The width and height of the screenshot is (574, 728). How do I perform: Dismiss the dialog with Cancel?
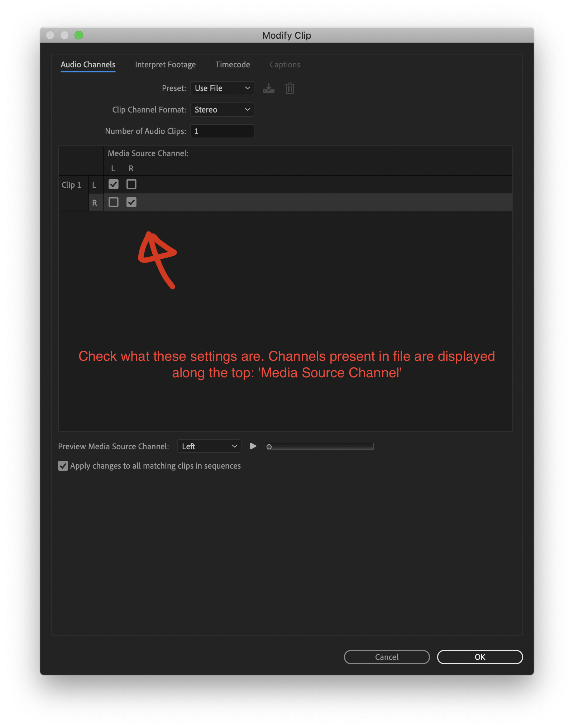[386, 657]
